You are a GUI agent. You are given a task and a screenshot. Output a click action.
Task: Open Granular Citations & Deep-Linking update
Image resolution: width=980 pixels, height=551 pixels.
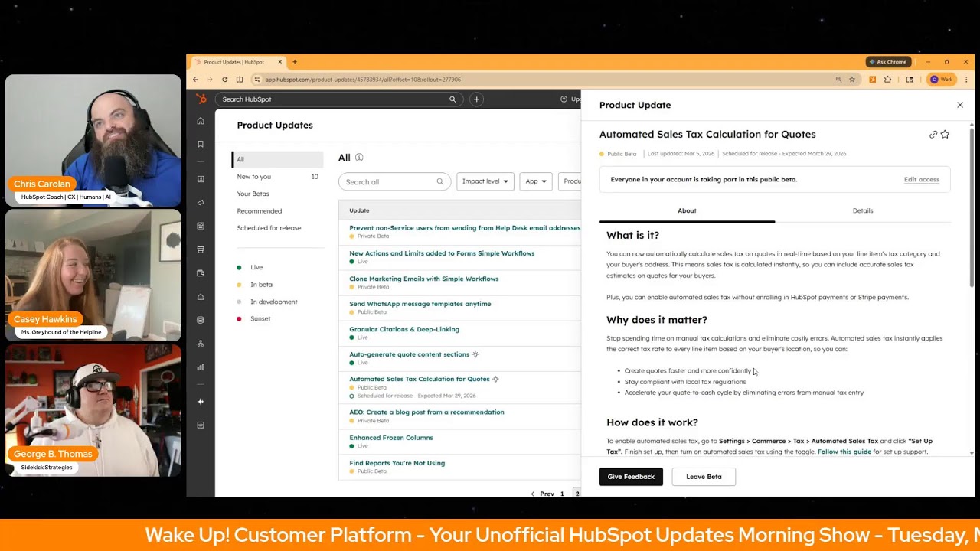point(404,329)
